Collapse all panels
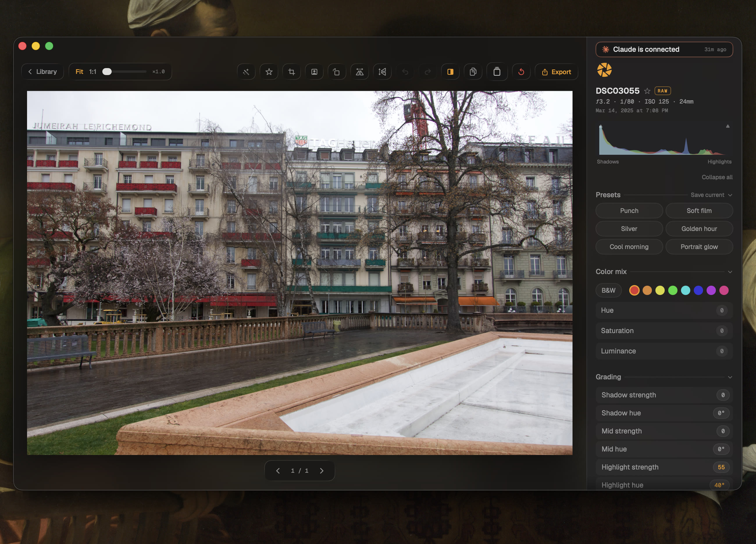The width and height of the screenshot is (756, 544). (x=717, y=177)
